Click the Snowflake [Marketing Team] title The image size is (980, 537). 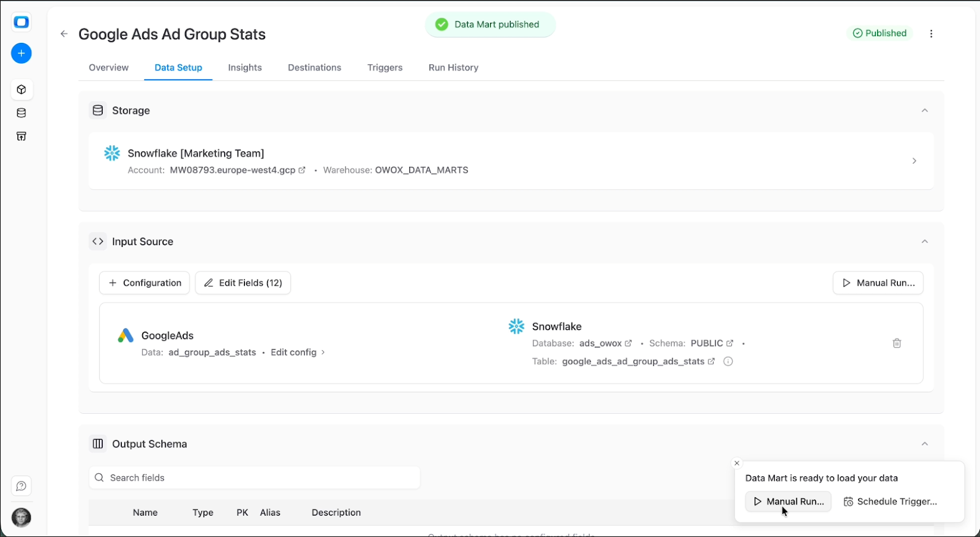click(196, 153)
